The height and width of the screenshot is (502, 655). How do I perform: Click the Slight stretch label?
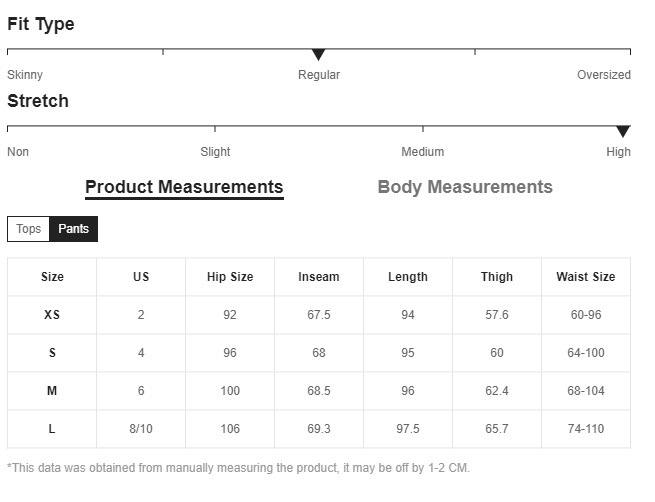point(215,152)
